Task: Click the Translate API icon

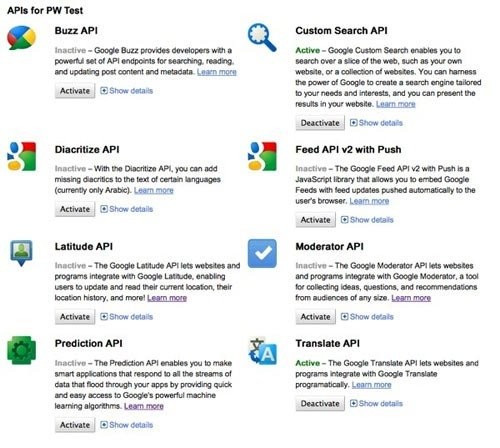Action: pos(262,351)
